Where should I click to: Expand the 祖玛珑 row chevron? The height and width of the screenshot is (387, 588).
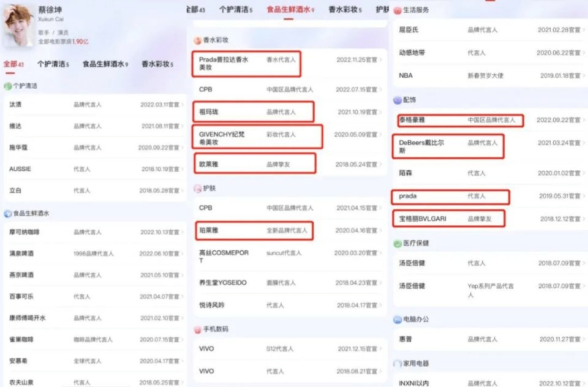(x=380, y=111)
